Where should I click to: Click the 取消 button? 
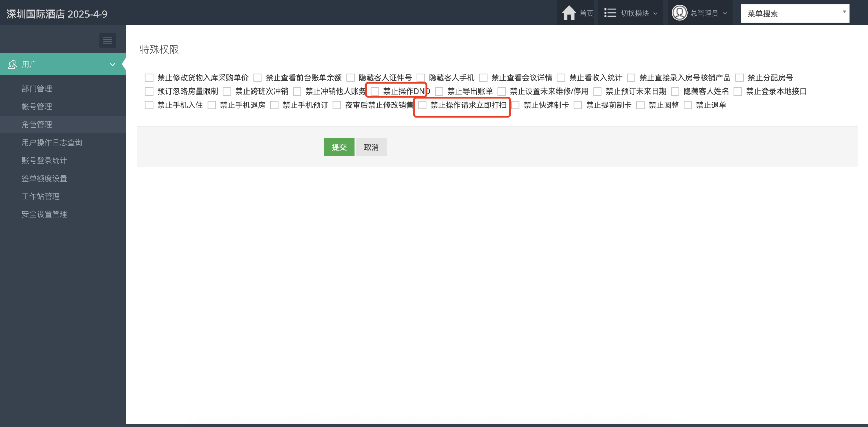tap(371, 147)
